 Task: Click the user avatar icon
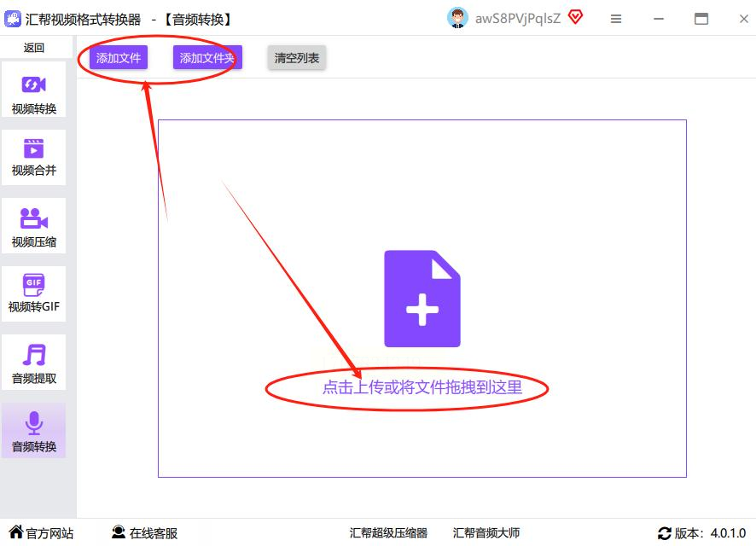coord(457,18)
